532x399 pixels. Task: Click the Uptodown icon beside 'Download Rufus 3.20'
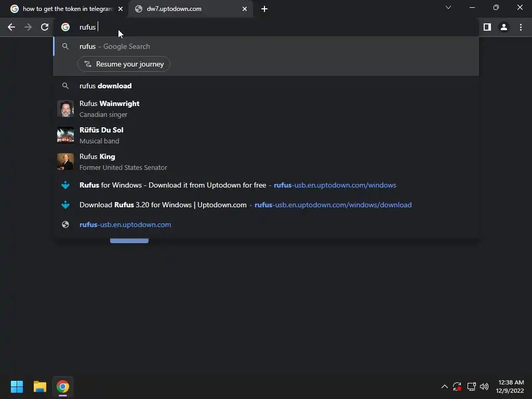tap(65, 205)
